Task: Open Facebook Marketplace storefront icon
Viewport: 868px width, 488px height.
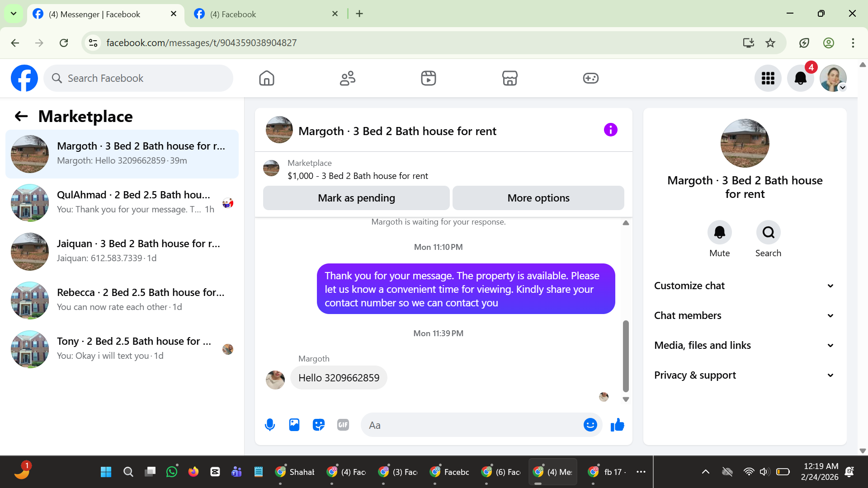Action: point(509,78)
